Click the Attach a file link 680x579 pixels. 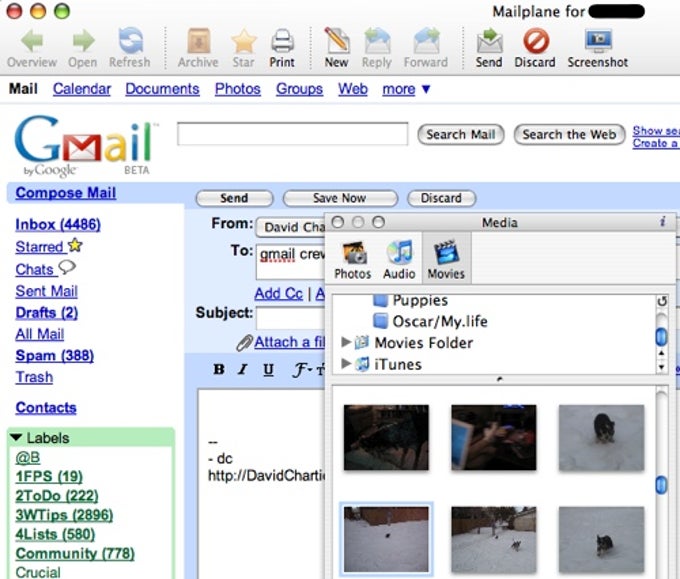(289, 342)
